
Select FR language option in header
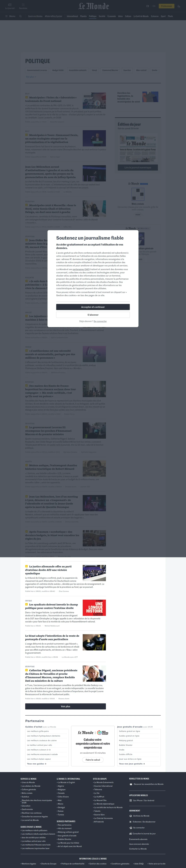[x=147, y=6]
